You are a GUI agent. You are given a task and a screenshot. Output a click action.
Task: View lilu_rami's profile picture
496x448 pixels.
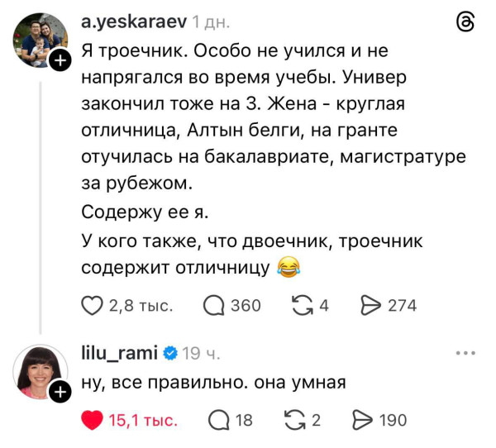coord(40,372)
